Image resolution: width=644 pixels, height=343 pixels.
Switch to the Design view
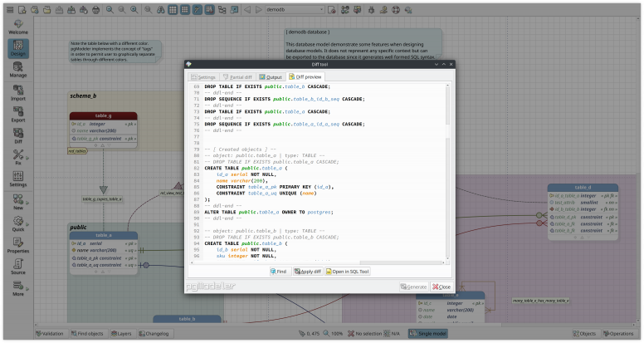(18, 48)
